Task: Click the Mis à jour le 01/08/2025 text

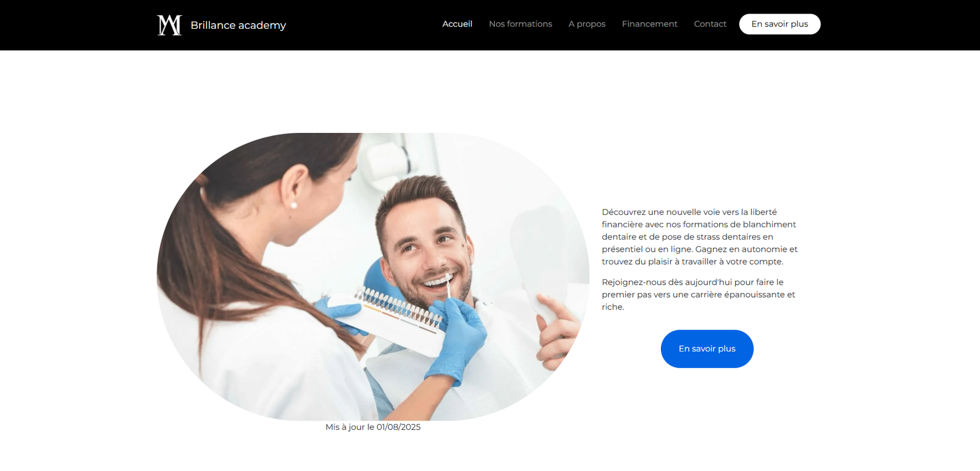Action: 373,427
